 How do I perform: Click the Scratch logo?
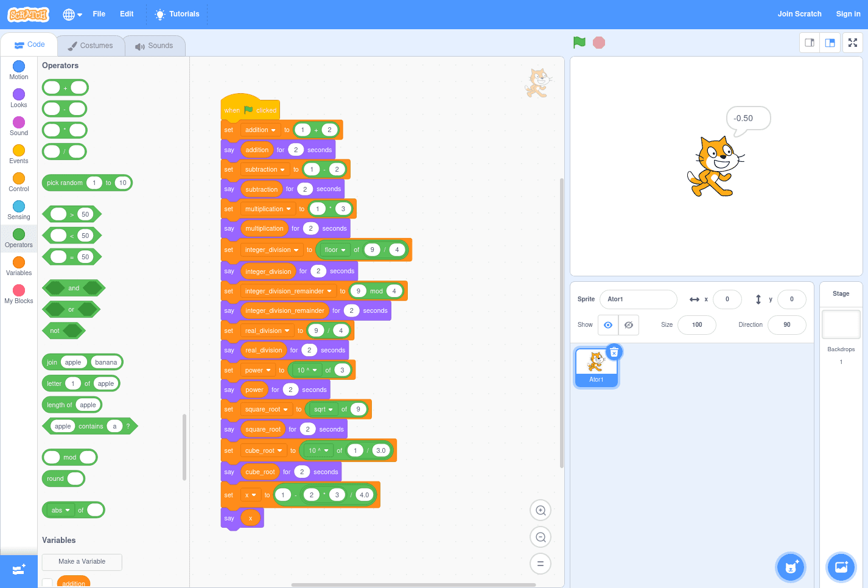pos(29,14)
